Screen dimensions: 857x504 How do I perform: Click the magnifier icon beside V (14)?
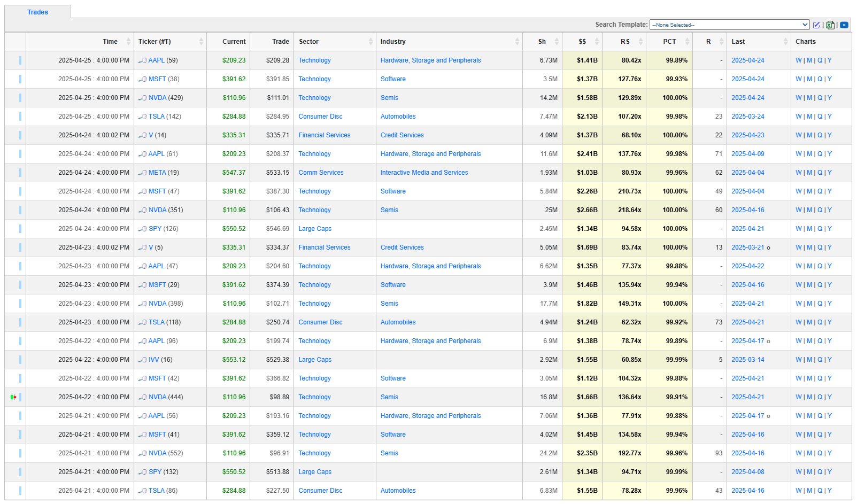(142, 135)
